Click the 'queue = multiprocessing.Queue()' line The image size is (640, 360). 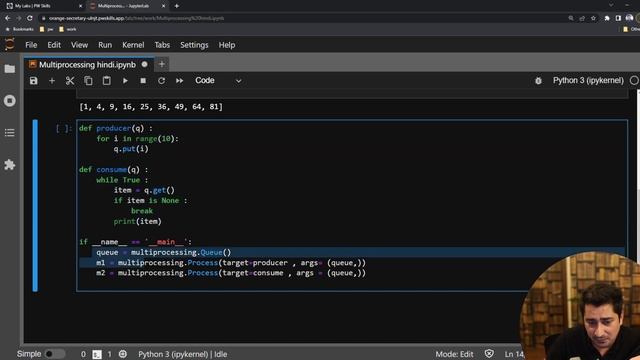(164, 252)
